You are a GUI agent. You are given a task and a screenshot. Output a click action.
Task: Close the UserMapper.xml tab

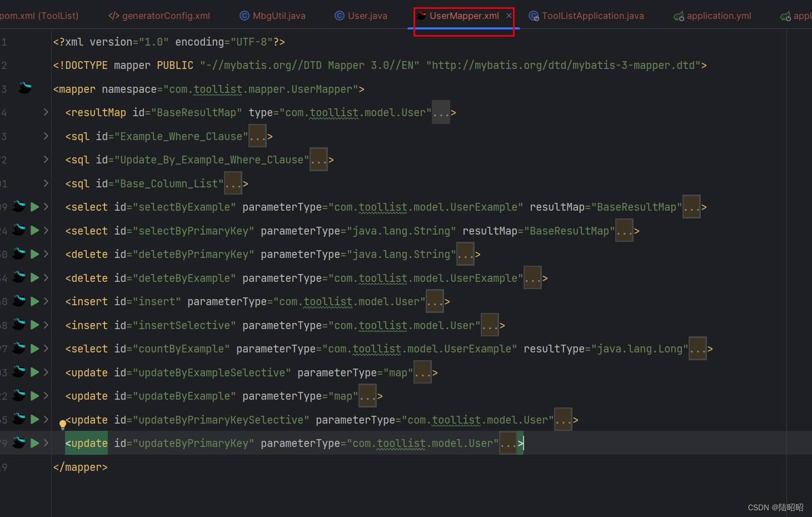tap(509, 16)
